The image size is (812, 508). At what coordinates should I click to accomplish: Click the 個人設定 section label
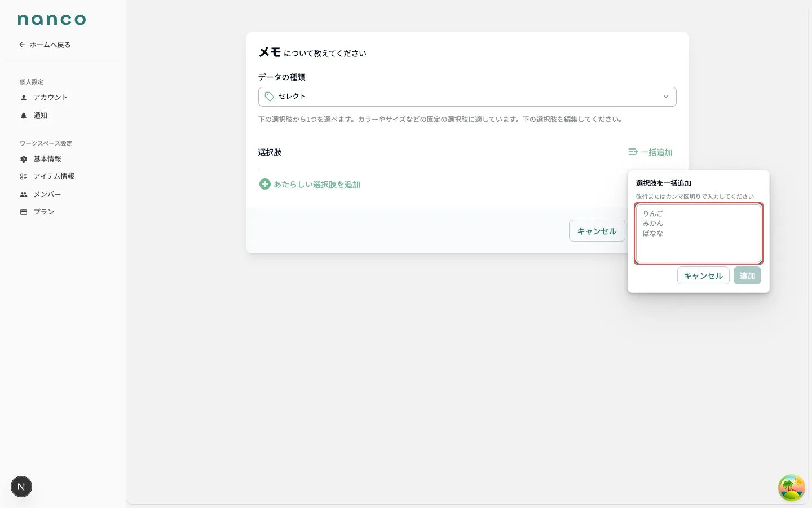click(32, 82)
